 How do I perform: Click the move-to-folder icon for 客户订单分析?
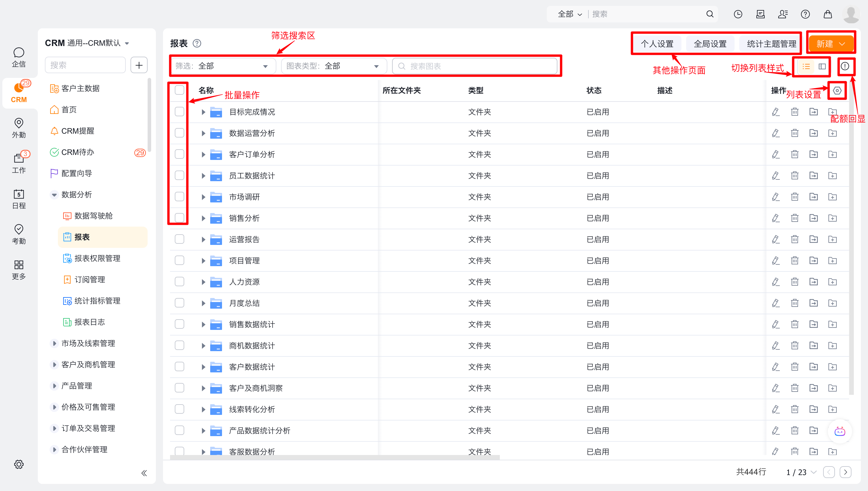coord(813,154)
